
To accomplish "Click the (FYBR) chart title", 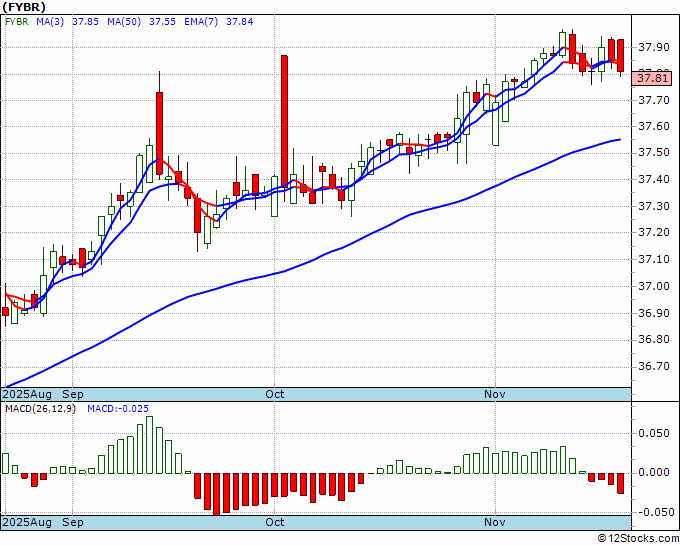I will [x=24, y=7].
